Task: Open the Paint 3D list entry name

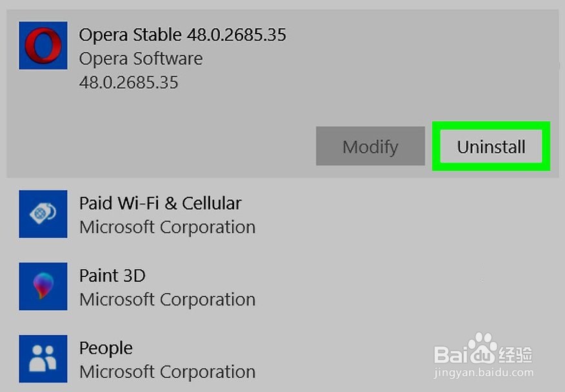Action: point(112,276)
